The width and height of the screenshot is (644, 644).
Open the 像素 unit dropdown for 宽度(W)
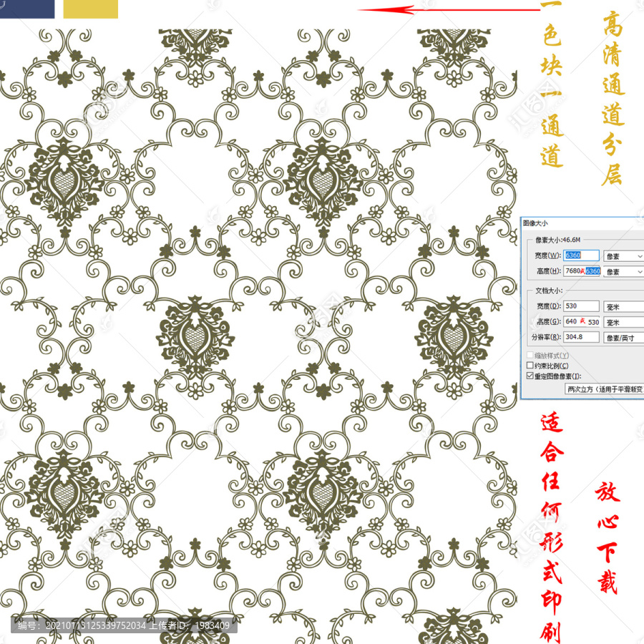(623, 256)
